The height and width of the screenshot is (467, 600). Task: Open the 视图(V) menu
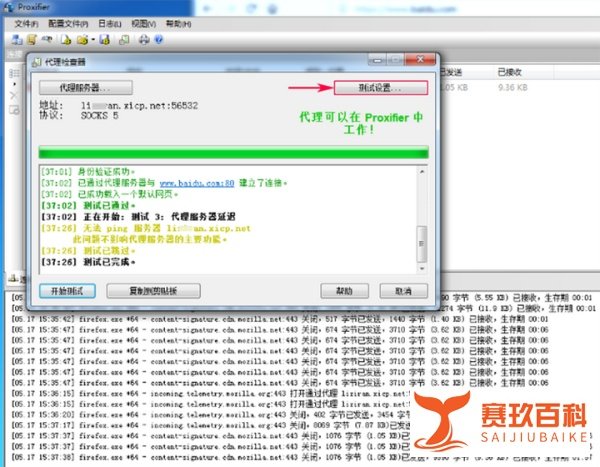pyautogui.click(x=143, y=24)
